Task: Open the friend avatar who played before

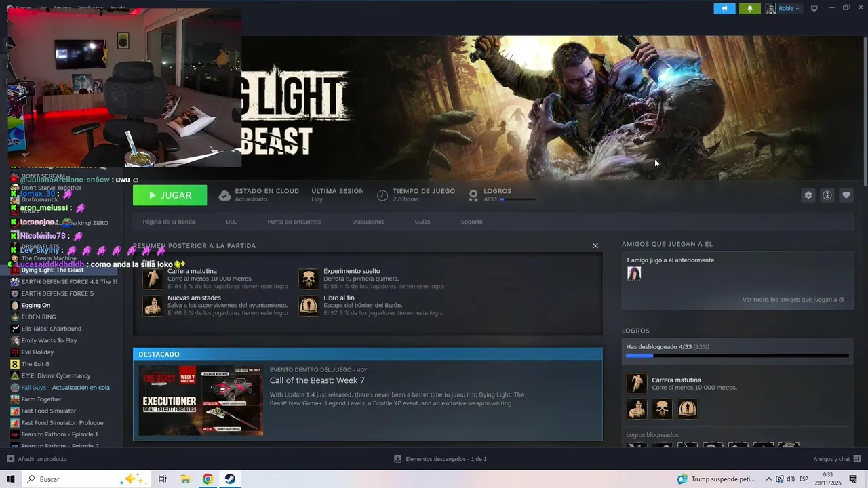Action: 634,273
